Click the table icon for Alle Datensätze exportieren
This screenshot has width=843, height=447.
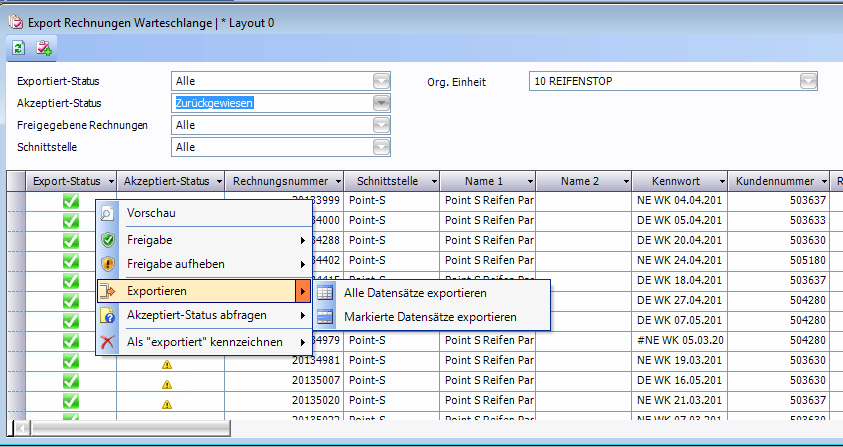326,293
